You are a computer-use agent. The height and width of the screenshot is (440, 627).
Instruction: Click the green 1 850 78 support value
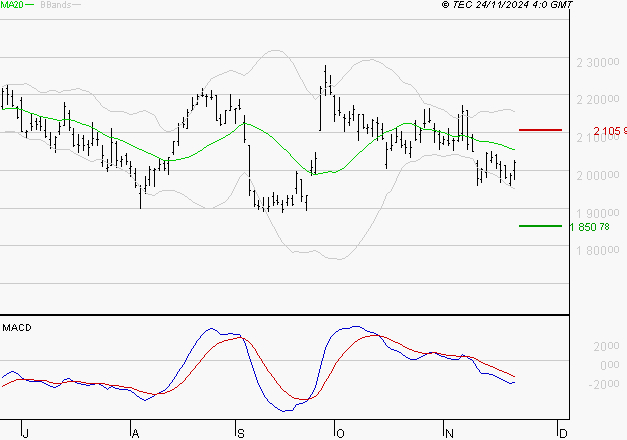[590, 227]
